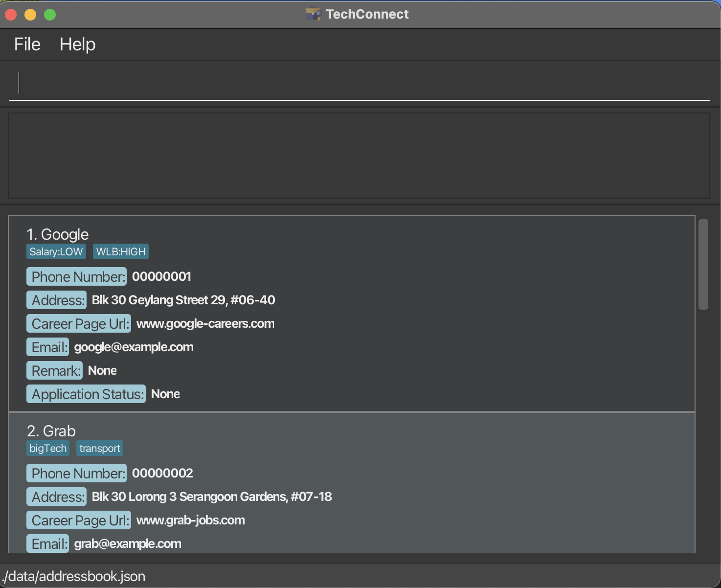The height and width of the screenshot is (588, 721).
Task: Click the Email label in Google card
Action: (x=47, y=347)
